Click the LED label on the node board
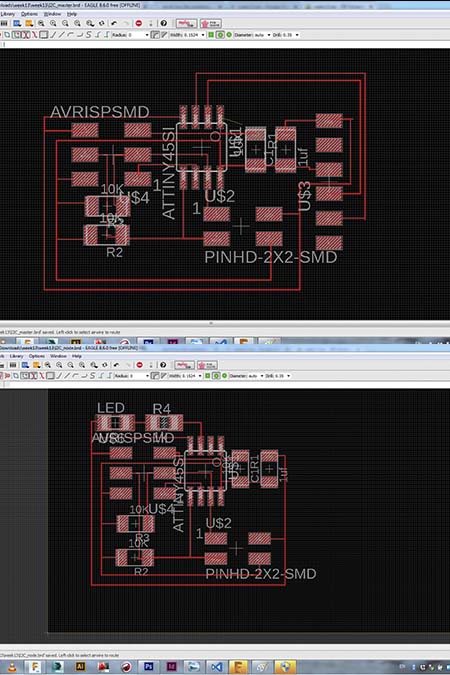The height and width of the screenshot is (675, 450). (111, 408)
